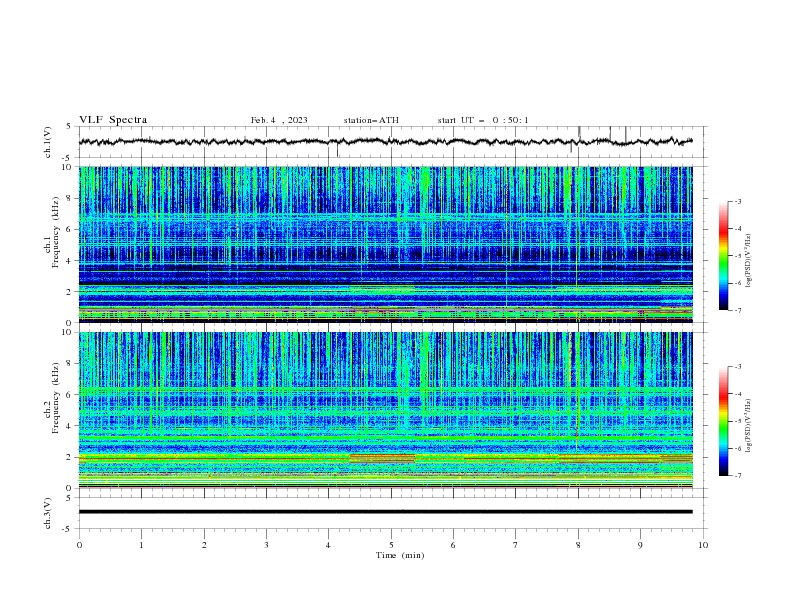The image size is (792, 612).
Task: Click the "2" tick on the time axis
Action: tap(204, 545)
